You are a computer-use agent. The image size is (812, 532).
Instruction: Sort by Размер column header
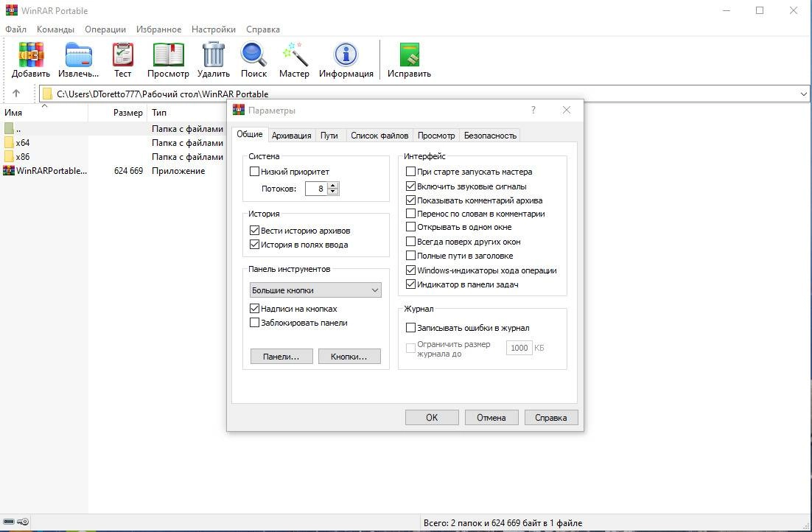pos(117,113)
